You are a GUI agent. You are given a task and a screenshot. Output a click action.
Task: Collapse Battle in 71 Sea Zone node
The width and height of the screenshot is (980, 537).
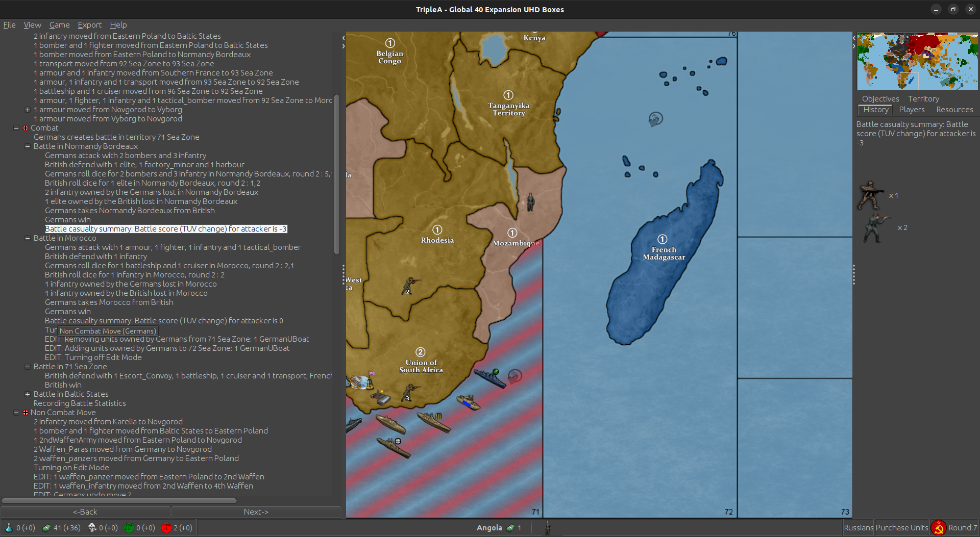point(28,367)
